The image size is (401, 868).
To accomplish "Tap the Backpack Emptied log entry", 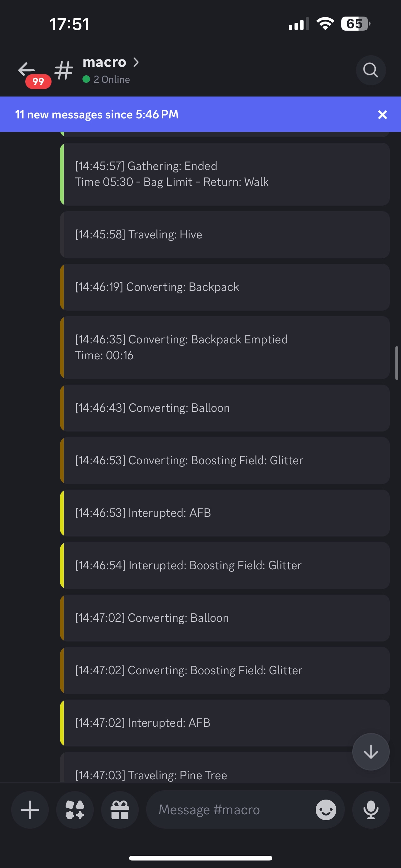I will [x=225, y=347].
